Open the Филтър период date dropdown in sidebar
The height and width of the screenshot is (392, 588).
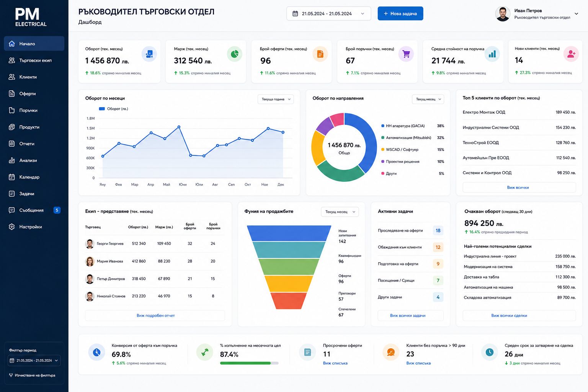click(x=34, y=361)
